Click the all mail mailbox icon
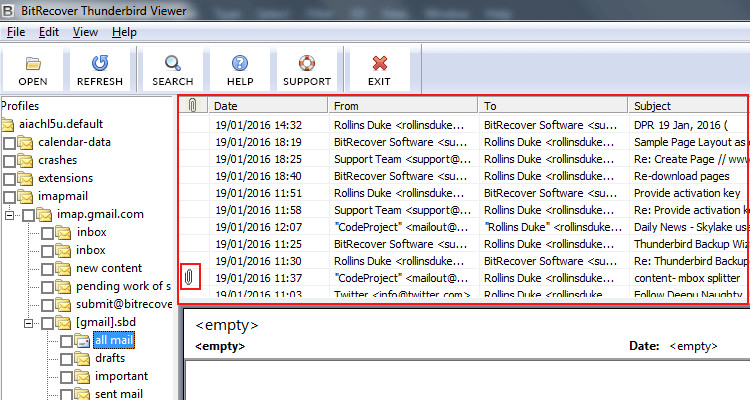 point(82,341)
